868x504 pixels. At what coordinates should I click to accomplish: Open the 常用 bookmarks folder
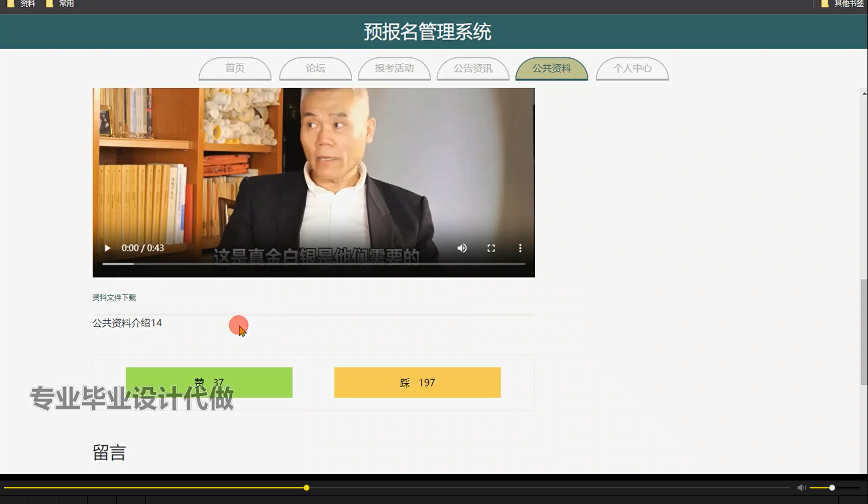[x=60, y=3]
